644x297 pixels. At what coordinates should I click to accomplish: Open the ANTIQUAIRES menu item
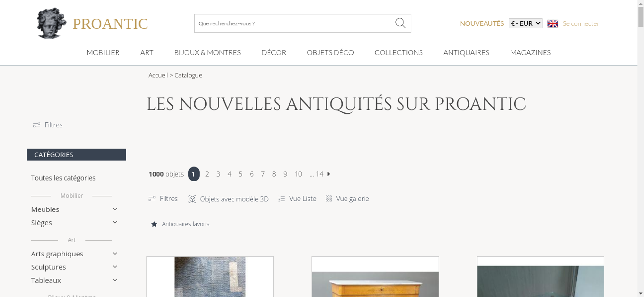click(x=466, y=52)
